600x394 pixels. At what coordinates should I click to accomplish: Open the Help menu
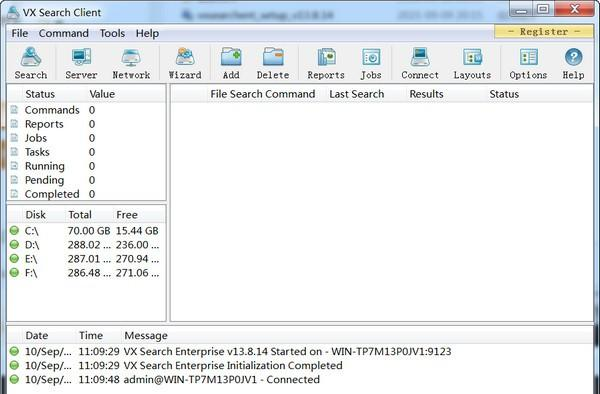point(147,33)
